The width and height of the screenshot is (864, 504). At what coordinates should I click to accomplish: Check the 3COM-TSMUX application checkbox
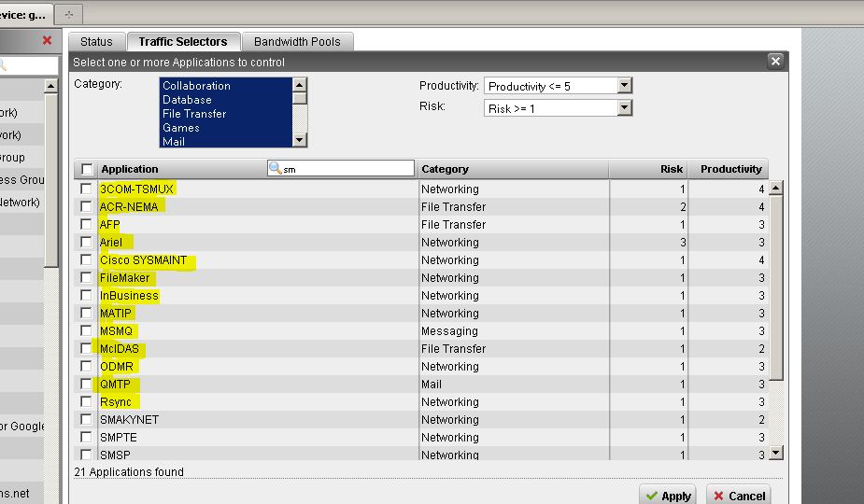click(x=87, y=189)
